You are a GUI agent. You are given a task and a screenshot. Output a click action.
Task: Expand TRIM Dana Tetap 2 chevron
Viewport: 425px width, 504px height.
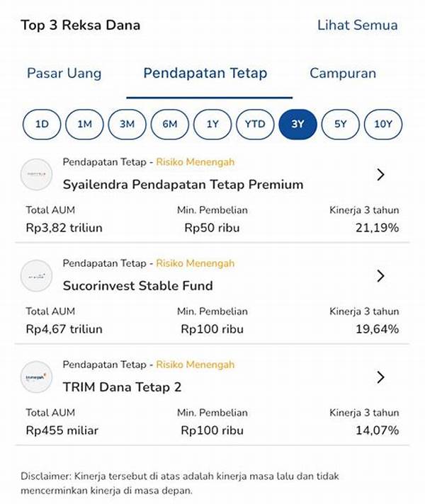coord(380,377)
